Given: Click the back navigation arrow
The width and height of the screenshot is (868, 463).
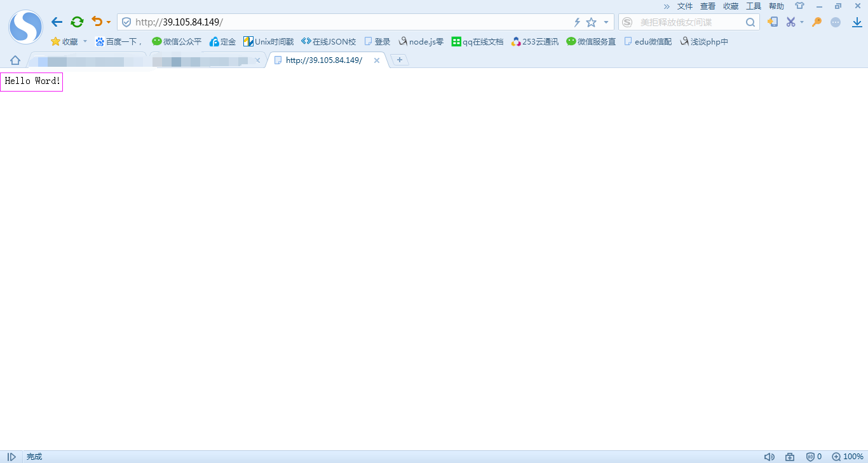Looking at the screenshot, I should tap(57, 21).
